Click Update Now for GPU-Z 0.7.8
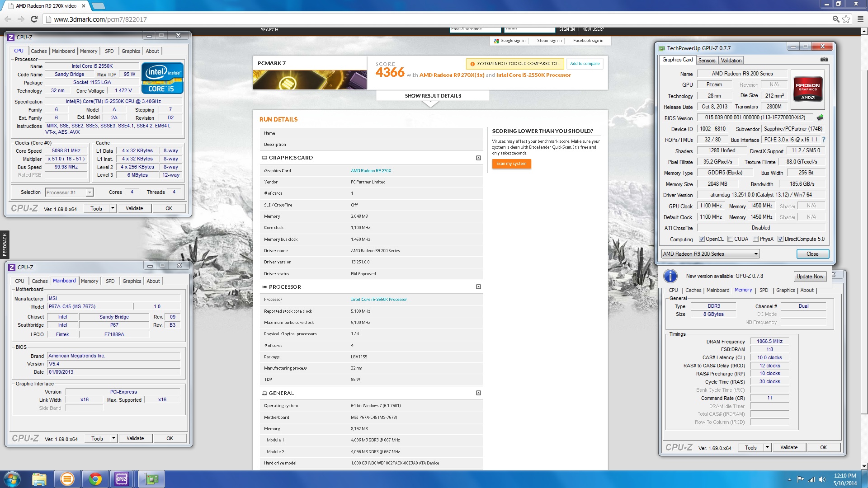 [x=810, y=277]
